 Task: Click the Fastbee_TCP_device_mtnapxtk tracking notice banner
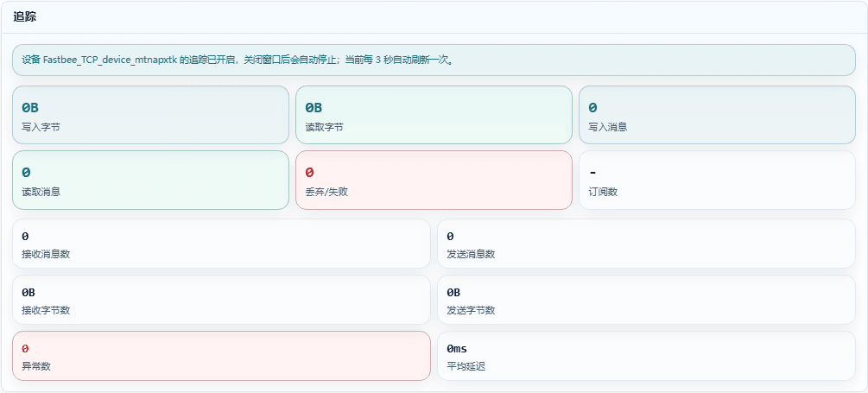click(x=434, y=60)
